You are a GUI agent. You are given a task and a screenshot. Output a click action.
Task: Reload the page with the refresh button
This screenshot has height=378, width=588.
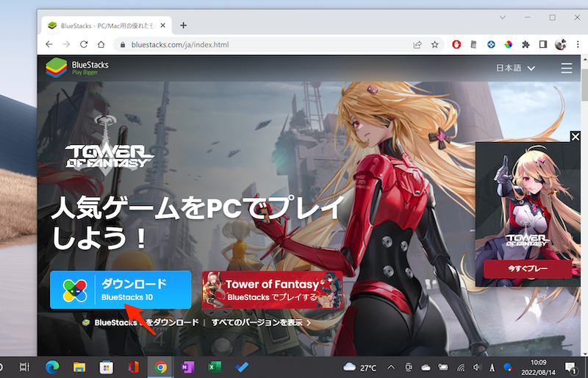pos(84,44)
